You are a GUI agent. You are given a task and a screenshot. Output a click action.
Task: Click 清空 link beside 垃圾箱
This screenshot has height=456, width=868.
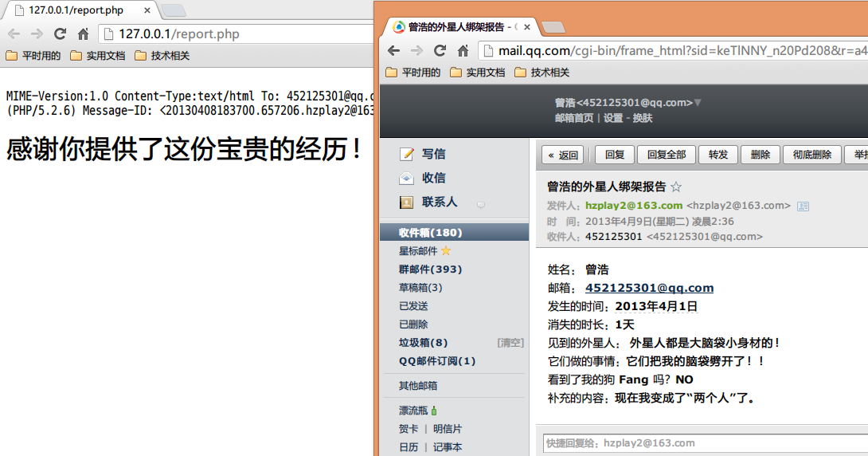[510, 343]
